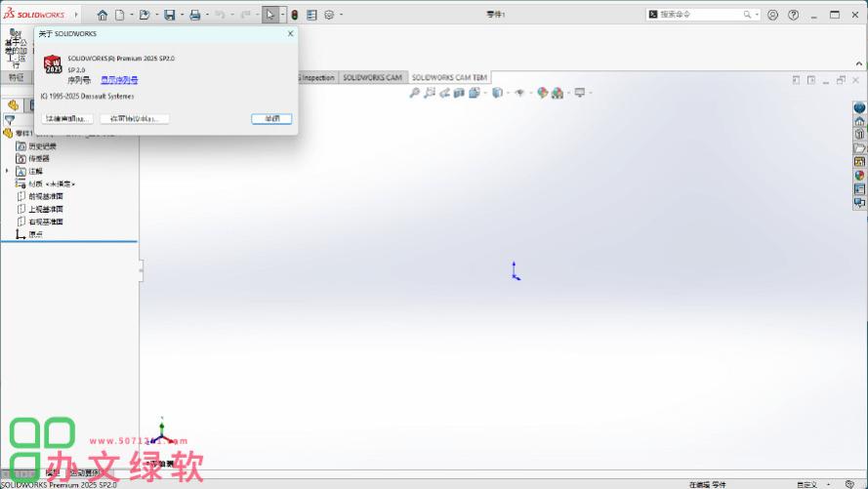The width and height of the screenshot is (868, 489).
Task: Click the Hide/Show Items eye icon
Action: (x=519, y=93)
